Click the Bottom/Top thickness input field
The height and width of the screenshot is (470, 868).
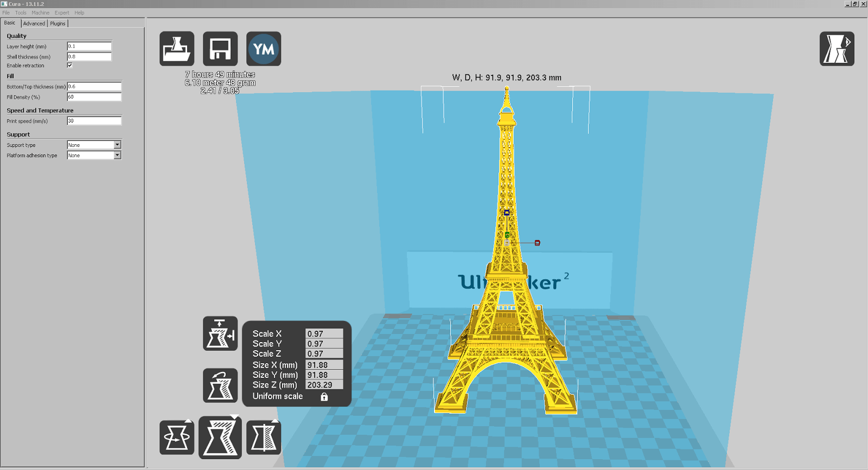point(94,86)
